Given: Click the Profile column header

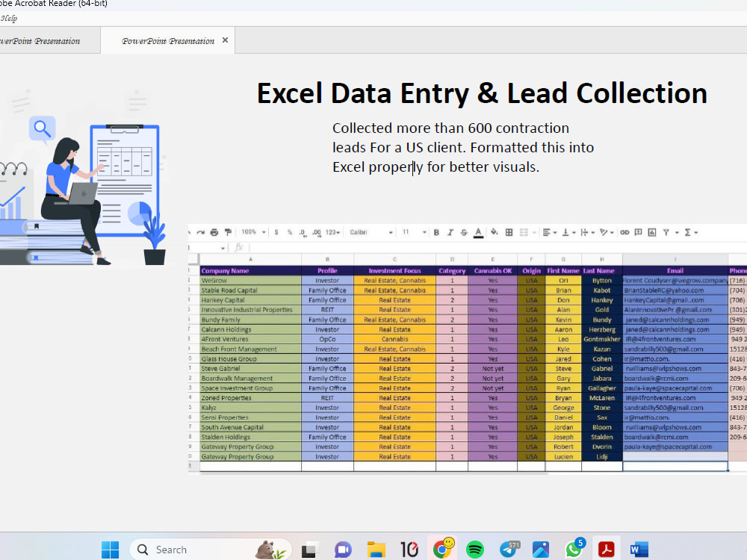Looking at the screenshot, I should pyautogui.click(x=327, y=270).
